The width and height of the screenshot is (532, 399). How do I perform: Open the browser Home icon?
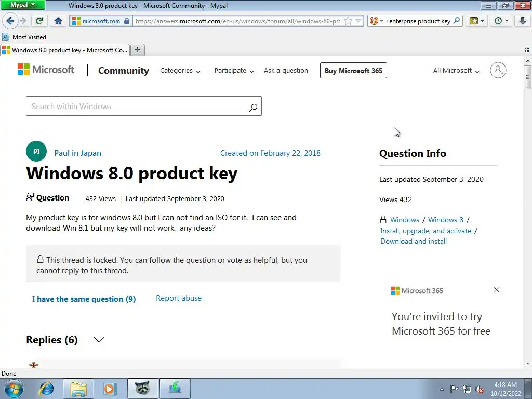pyautogui.click(x=58, y=21)
